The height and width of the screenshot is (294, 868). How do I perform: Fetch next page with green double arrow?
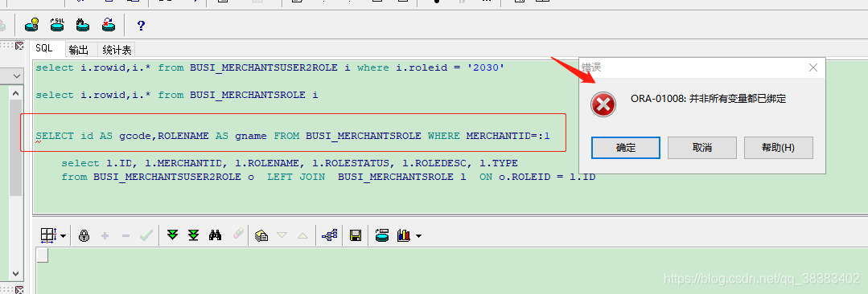click(172, 235)
